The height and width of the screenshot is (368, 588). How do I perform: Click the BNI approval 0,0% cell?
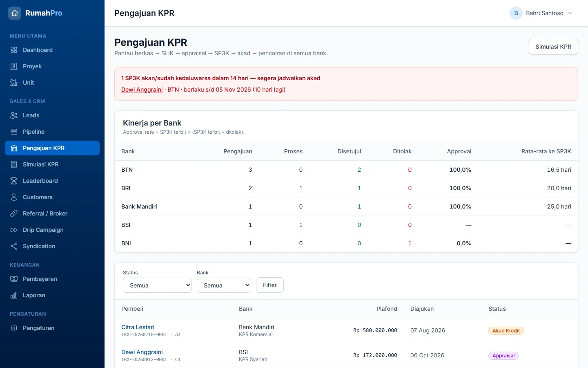[464, 243]
